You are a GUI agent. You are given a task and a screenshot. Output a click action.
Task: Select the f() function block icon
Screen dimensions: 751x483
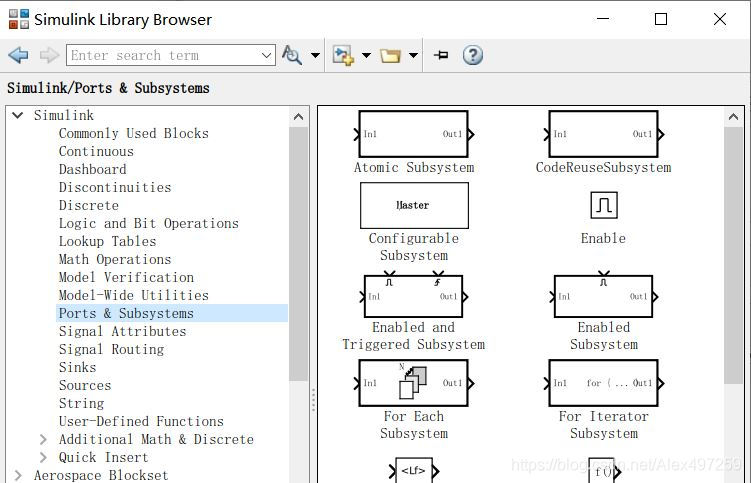tap(603, 471)
